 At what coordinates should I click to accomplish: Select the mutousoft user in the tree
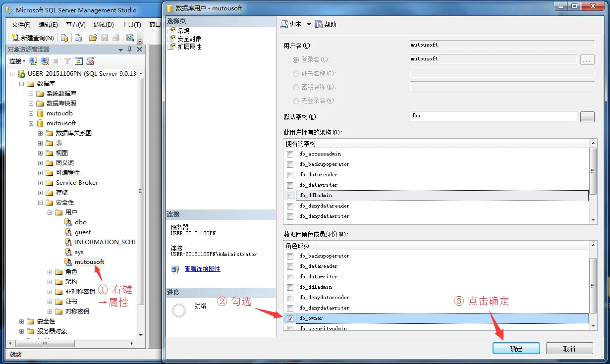point(90,261)
